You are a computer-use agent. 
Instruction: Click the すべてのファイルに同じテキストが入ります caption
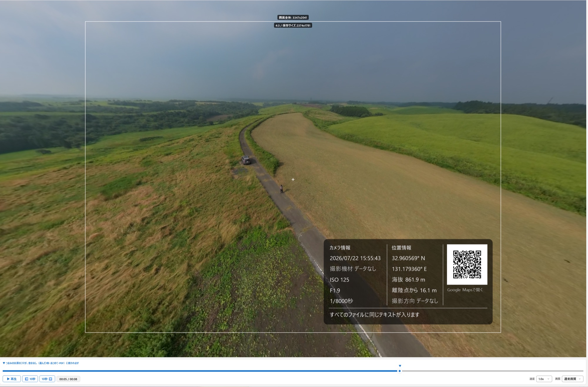374,314
